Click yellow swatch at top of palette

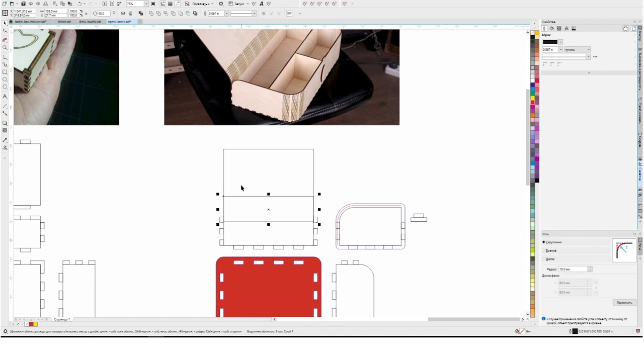point(537,33)
